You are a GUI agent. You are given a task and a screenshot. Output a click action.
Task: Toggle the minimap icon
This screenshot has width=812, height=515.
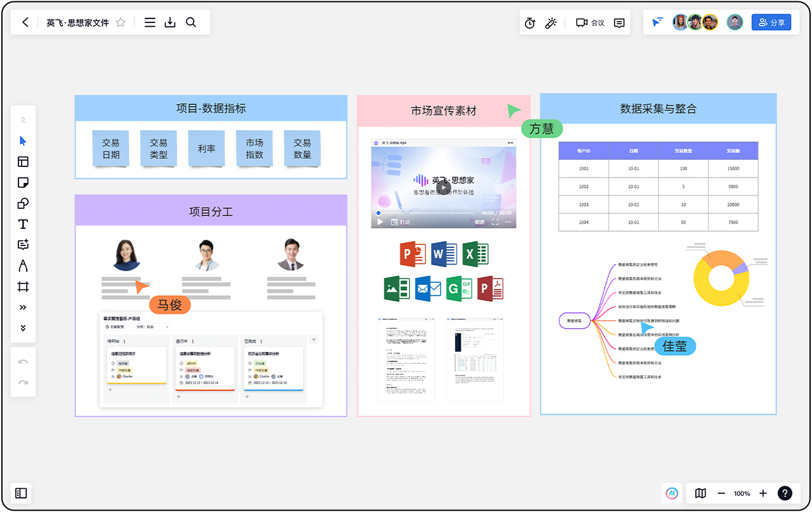pyautogui.click(x=700, y=493)
